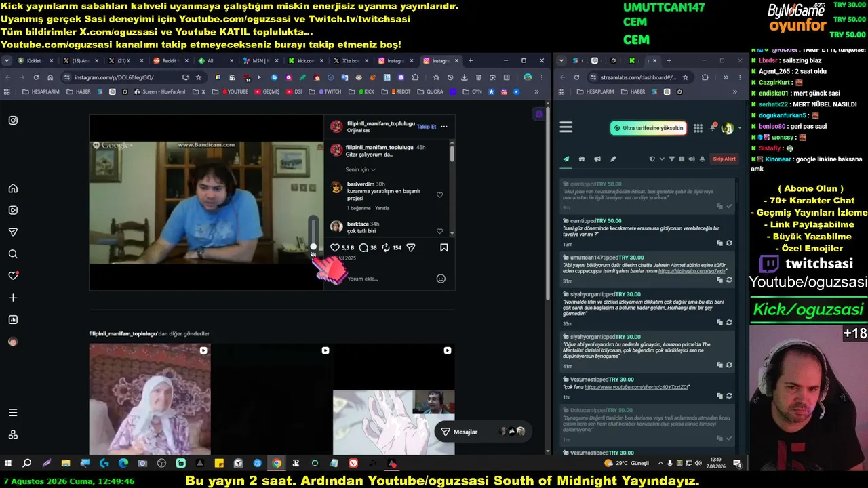The width and height of the screenshot is (868, 488).
Task: Open the Instagram profile avatar in sidebar
Action: (13, 342)
